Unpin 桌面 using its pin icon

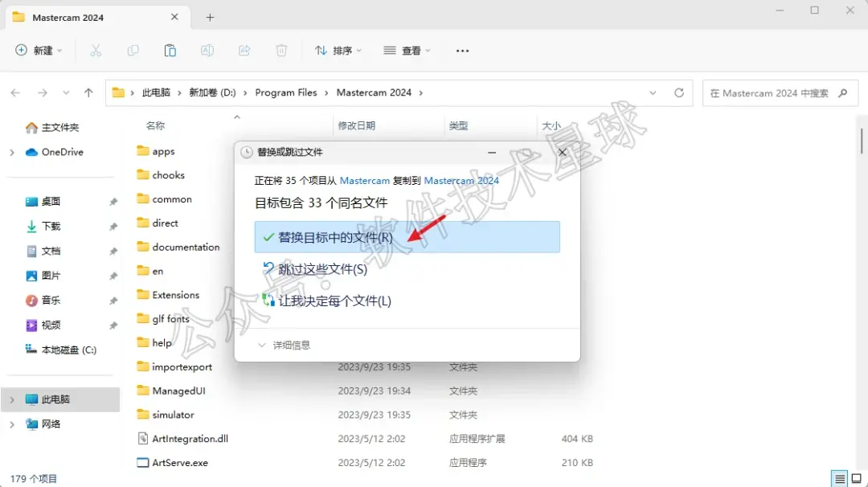click(x=113, y=202)
